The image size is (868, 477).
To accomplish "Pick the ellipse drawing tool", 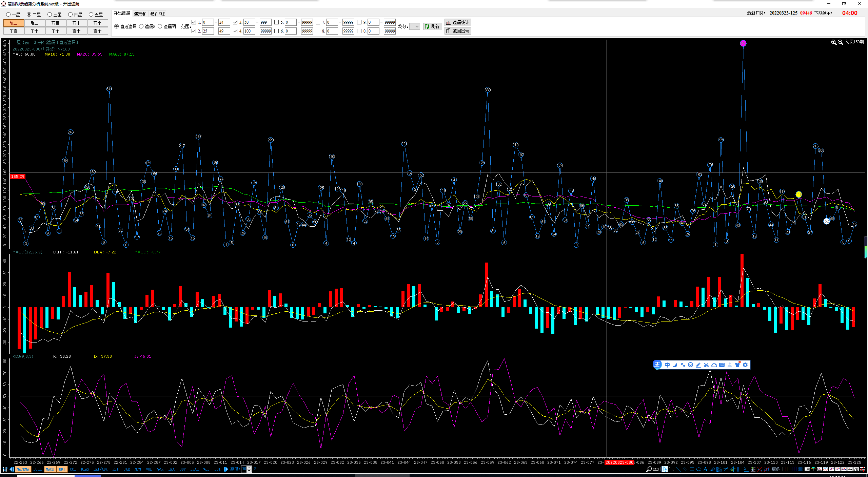I will [x=699, y=469].
